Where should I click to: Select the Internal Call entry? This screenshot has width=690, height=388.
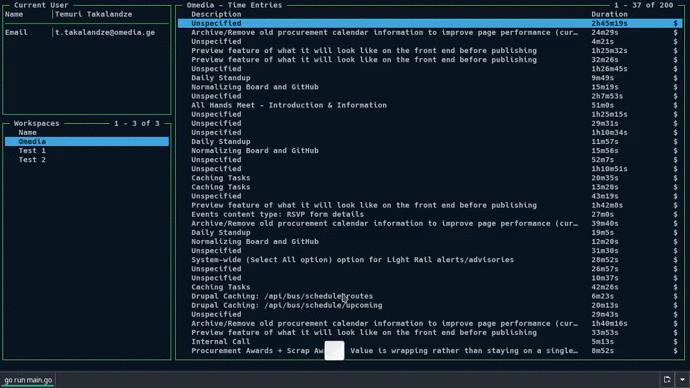coord(430,341)
